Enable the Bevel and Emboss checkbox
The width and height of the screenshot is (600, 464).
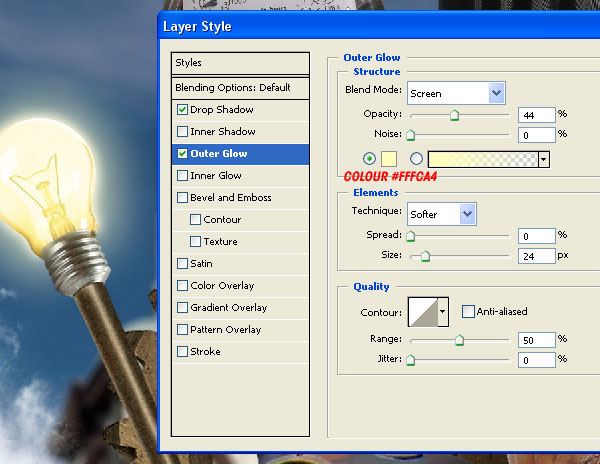click(182, 198)
